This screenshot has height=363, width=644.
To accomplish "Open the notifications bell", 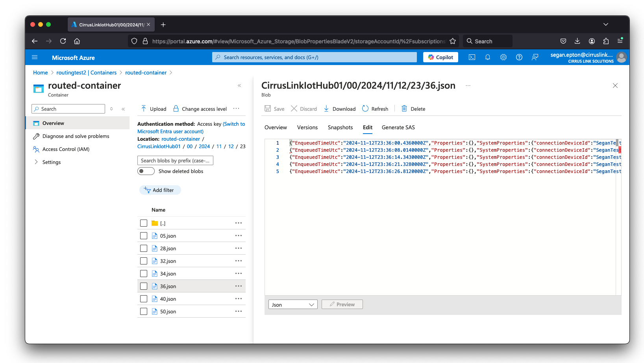I will pos(488,58).
